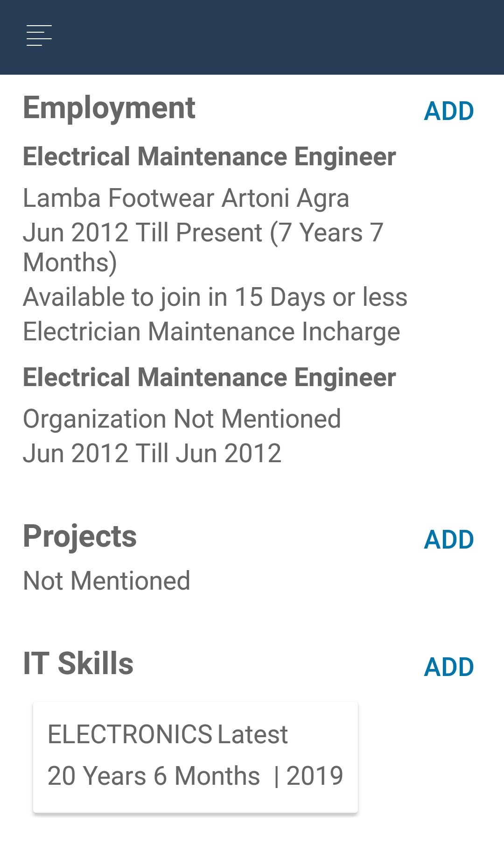This screenshot has width=504, height=859.
Task: Select Available to join in 15 Days
Action: [x=215, y=297]
